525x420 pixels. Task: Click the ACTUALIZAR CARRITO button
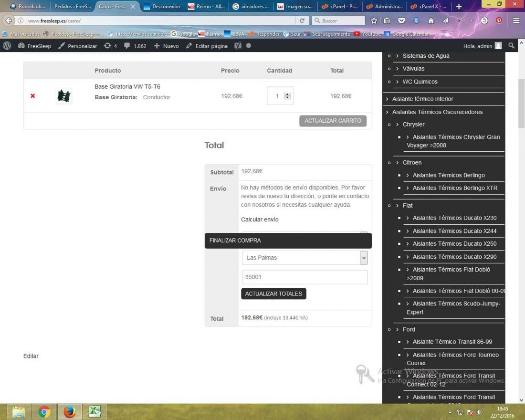[333, 121]
